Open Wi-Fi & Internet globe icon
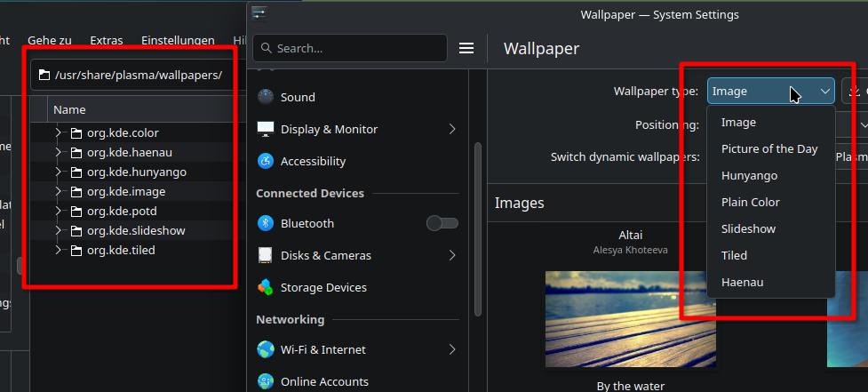 (x=265, y=349)
